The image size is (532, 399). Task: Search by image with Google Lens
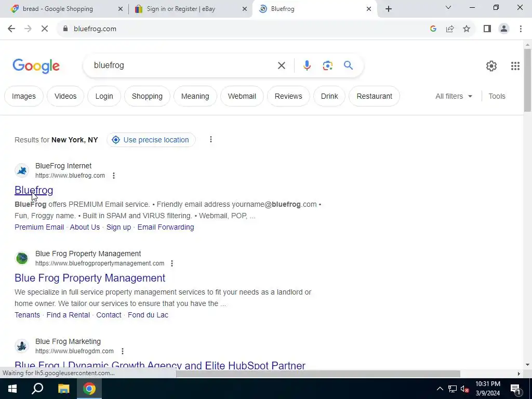click(x=327, y=65)
